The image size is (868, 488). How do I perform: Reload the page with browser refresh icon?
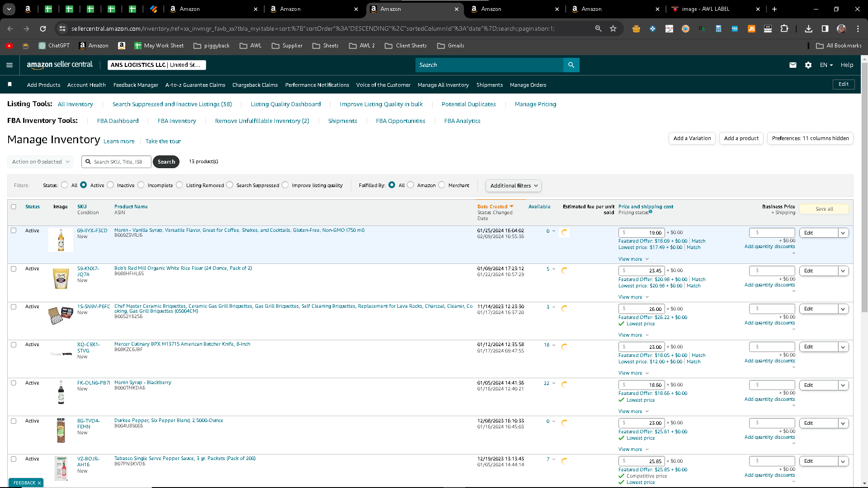coord(43,28)
